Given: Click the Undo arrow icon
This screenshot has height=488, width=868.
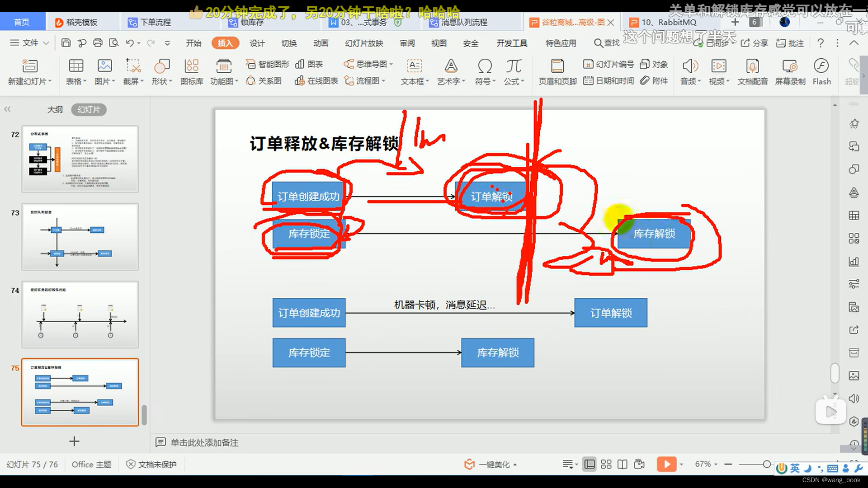Looking at the screenshot, I should (x=130, y=43).
